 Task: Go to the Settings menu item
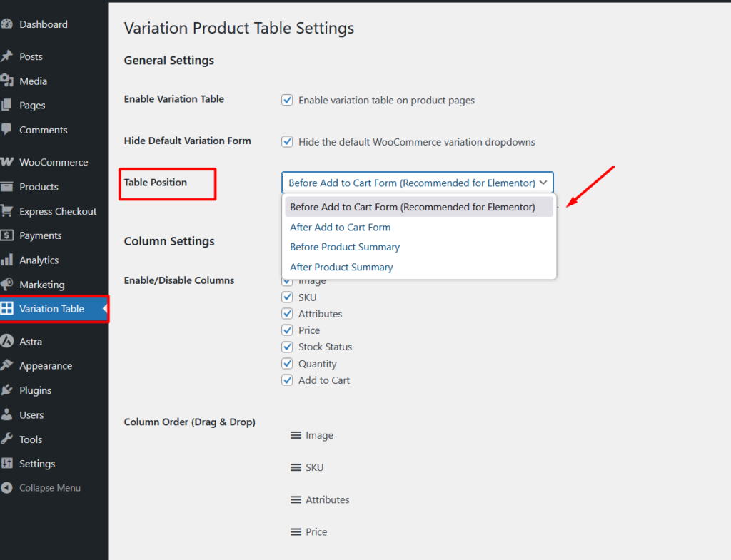[x=37, y=464]
